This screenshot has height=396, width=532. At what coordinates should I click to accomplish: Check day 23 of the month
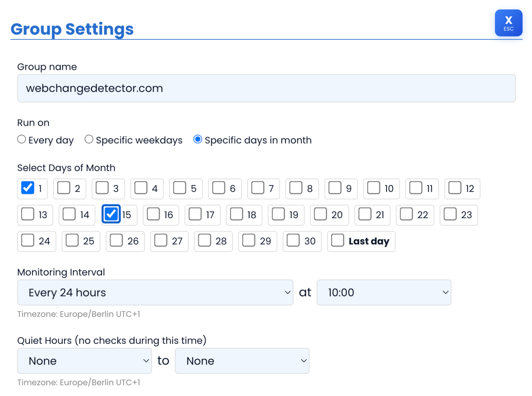click(450, 214)
